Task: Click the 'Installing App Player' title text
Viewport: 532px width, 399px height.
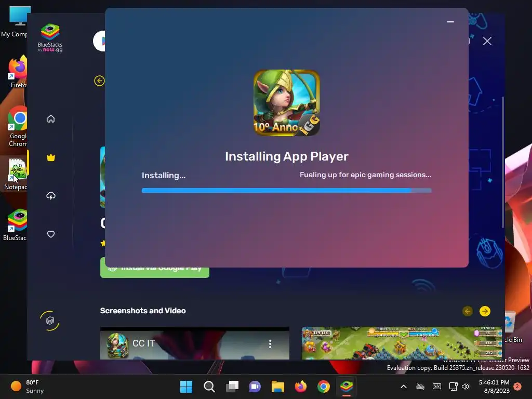Action: pos(287,156)
